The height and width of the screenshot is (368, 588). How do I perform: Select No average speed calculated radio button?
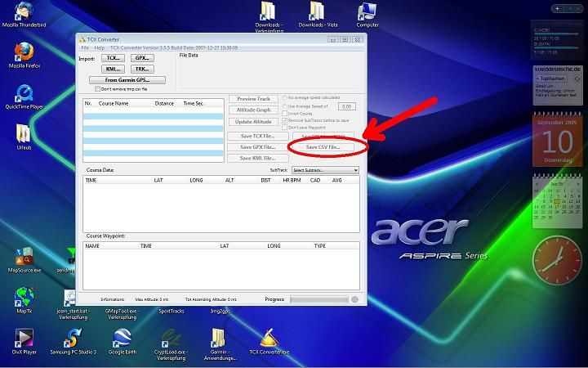pos(284,98)
